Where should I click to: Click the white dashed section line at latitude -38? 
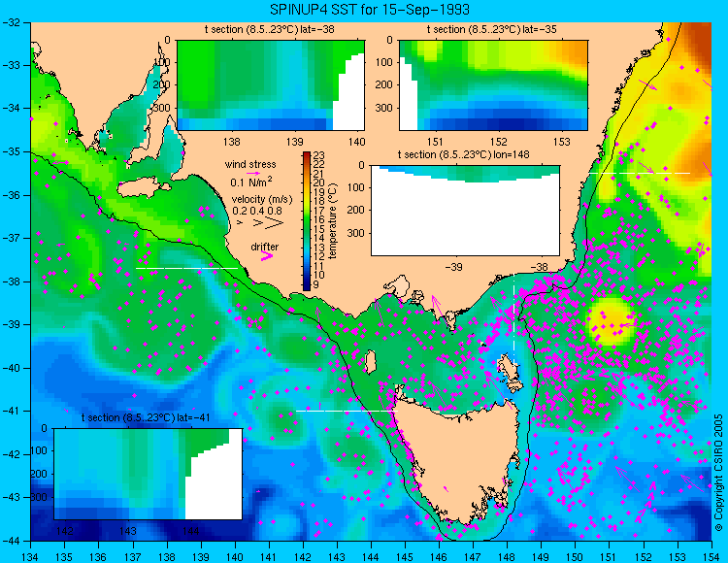point(186,268)
